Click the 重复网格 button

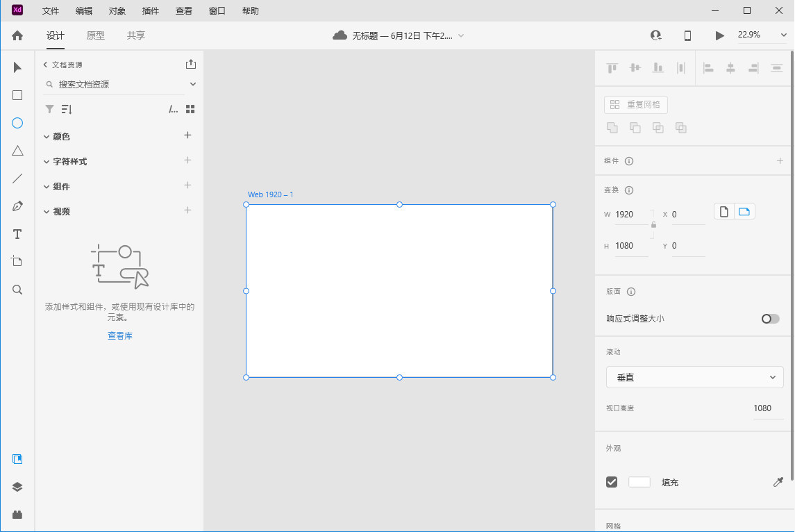click(636, 105)
